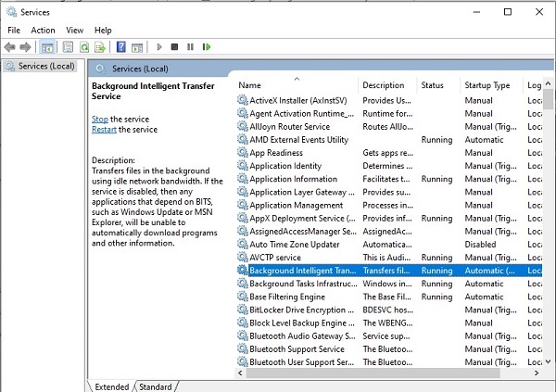The width and height of the screenshot is (556, 392).
Task: Open the File menu
Action: pyautogui.click(x=14, y=30)
